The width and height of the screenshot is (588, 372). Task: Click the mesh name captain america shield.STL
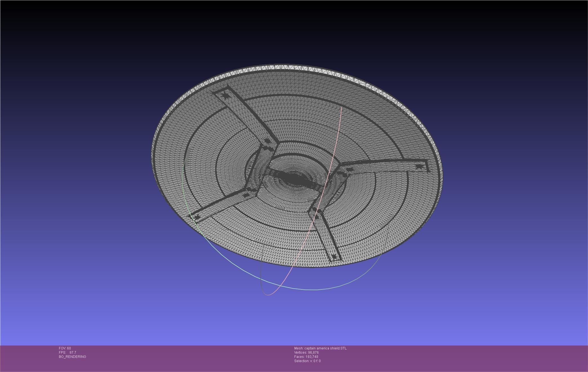[x=320, y=348]
